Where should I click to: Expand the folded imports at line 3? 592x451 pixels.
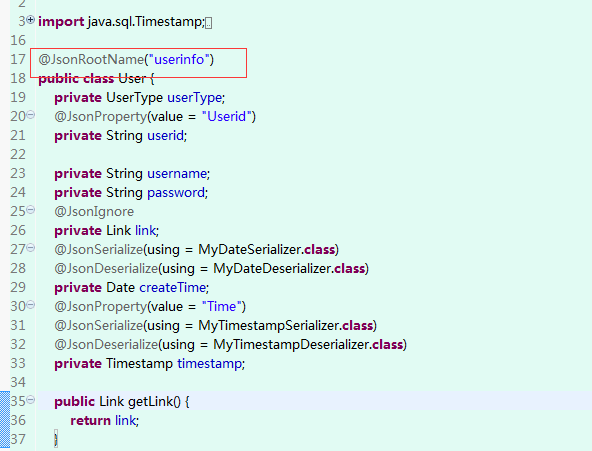(31, 20)
